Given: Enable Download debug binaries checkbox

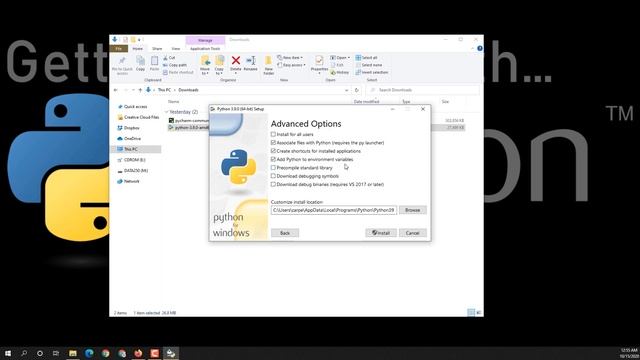Looking at the screenshot, I should pos(273,184).
